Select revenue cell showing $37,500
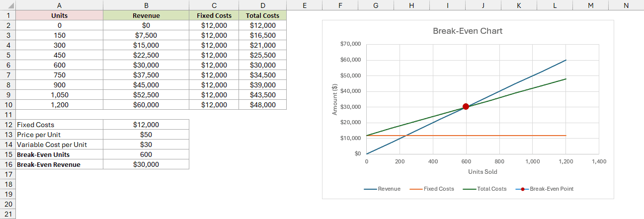 point(146,75)
